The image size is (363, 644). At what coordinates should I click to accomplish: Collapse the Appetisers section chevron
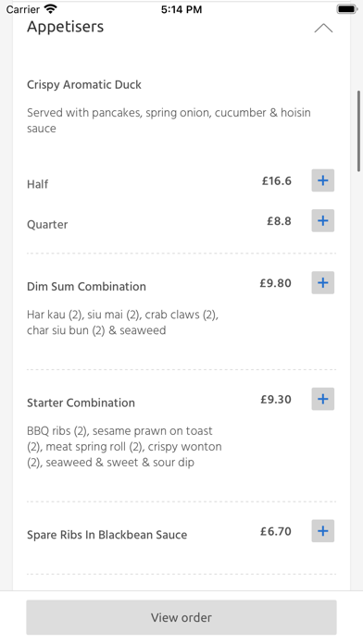click(323, 29)
